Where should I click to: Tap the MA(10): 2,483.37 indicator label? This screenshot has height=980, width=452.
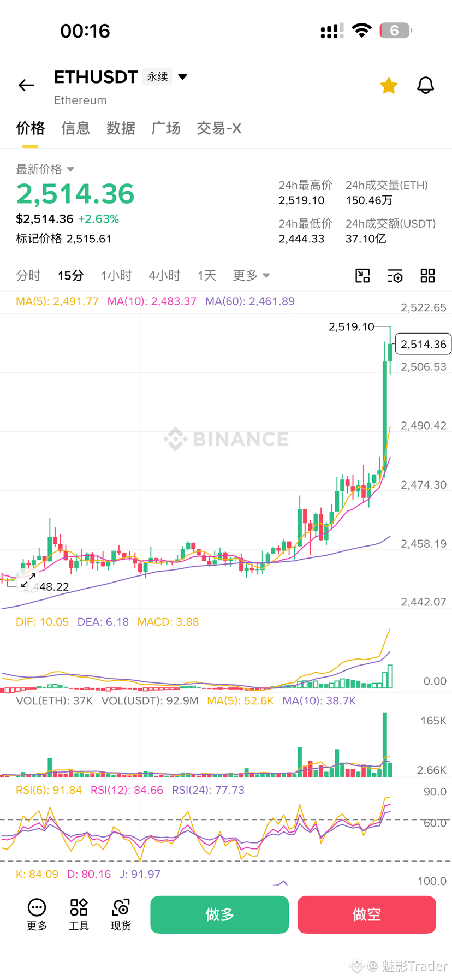pos(152,301)
